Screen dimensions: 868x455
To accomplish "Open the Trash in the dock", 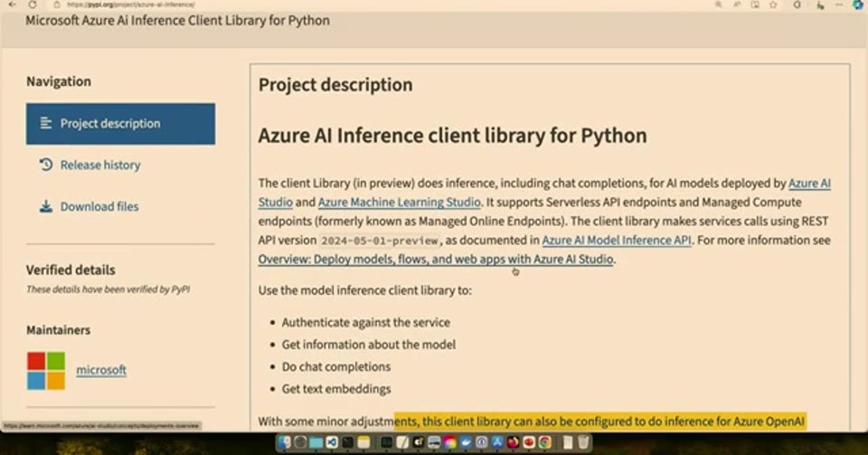I will coord(583,442).
